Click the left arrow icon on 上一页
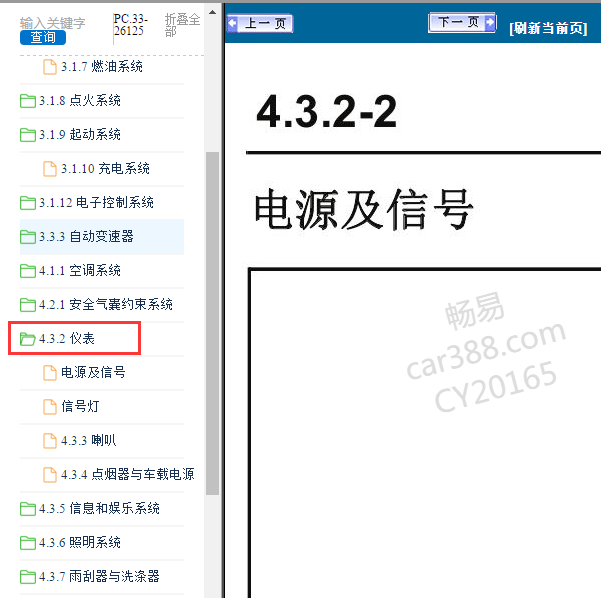The width and height of the screenshot is (601, 598). point(232,23)
